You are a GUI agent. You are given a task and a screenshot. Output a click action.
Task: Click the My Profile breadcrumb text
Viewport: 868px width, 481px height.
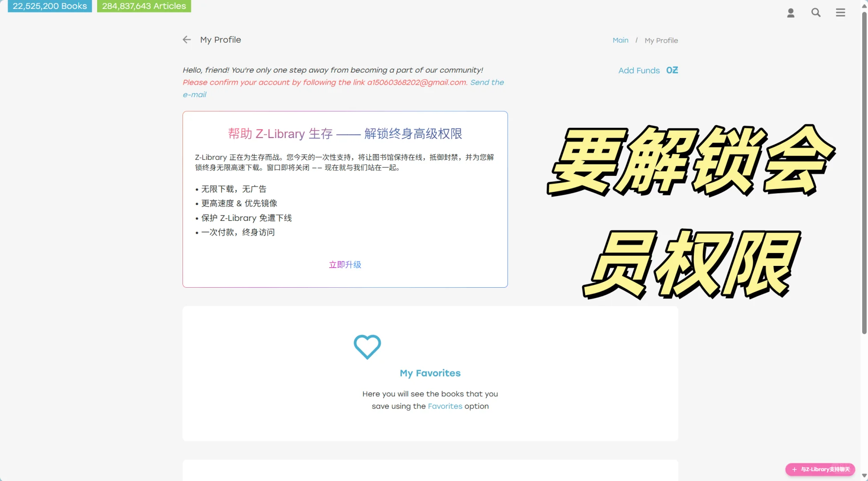(x=661, y=41)
